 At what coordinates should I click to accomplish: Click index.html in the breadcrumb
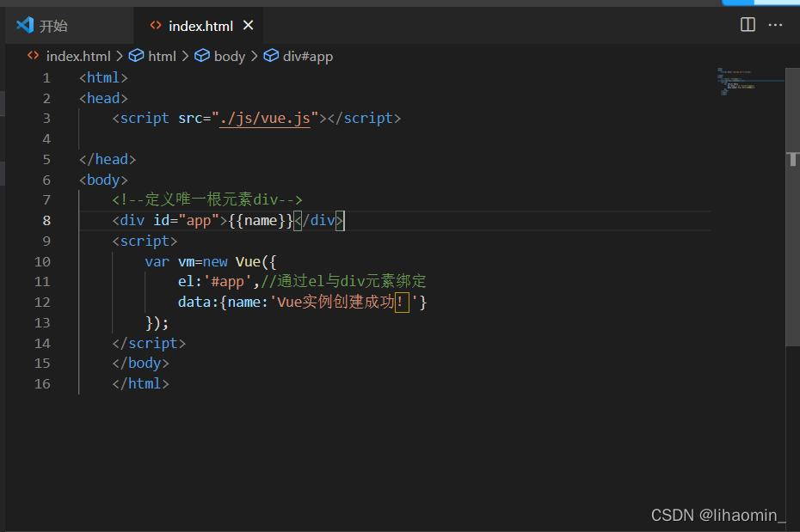[x=78, y=56]
